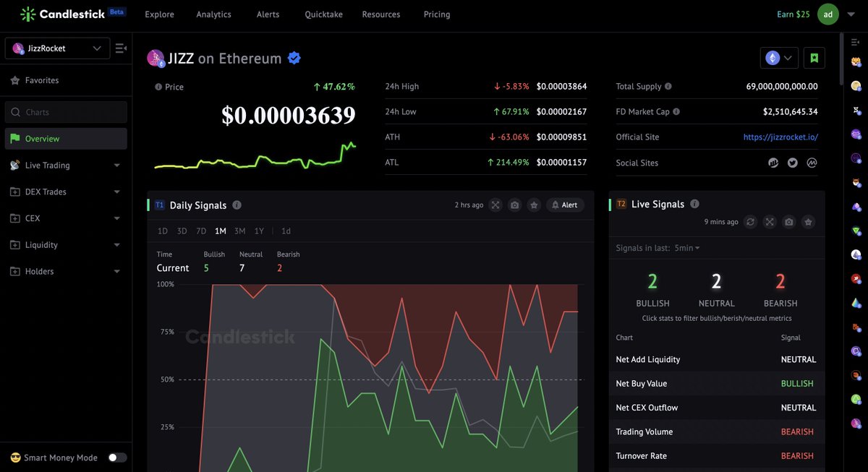Image resolution: width=868 pixels, height=472 pixels.
Task: Open the third Social Sites icon
Action: pos(812,163)
